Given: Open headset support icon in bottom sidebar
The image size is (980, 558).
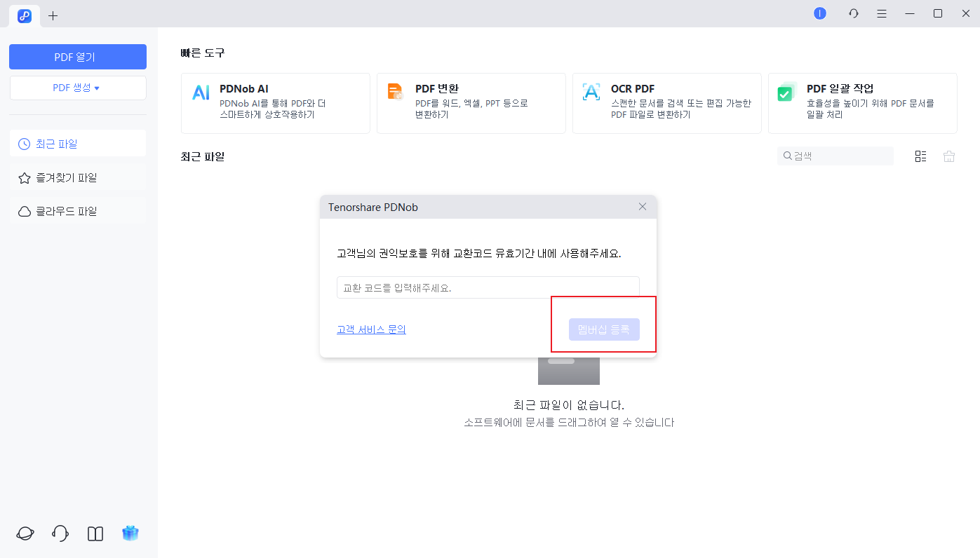Looking at the screenshot, I should (60, 533).
